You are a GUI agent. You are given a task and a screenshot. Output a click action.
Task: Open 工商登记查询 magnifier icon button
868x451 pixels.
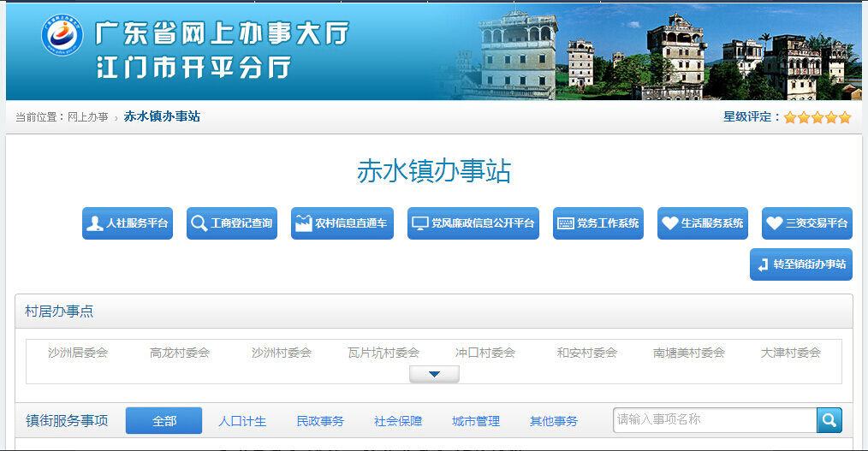(x=232, y=223)
